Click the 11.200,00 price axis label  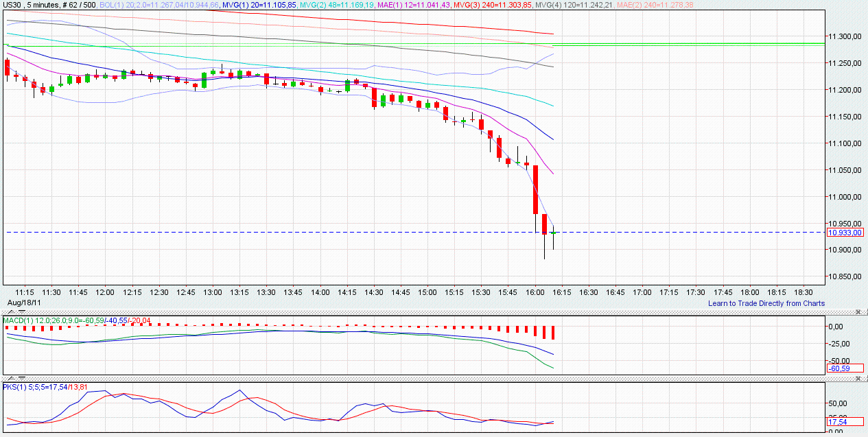[845, 90]
